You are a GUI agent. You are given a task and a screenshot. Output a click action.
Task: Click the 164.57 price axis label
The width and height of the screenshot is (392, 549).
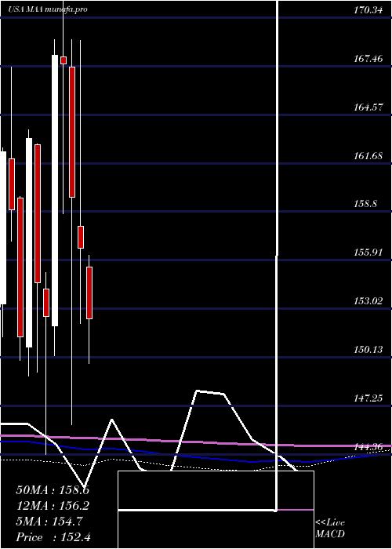[368, 107]
